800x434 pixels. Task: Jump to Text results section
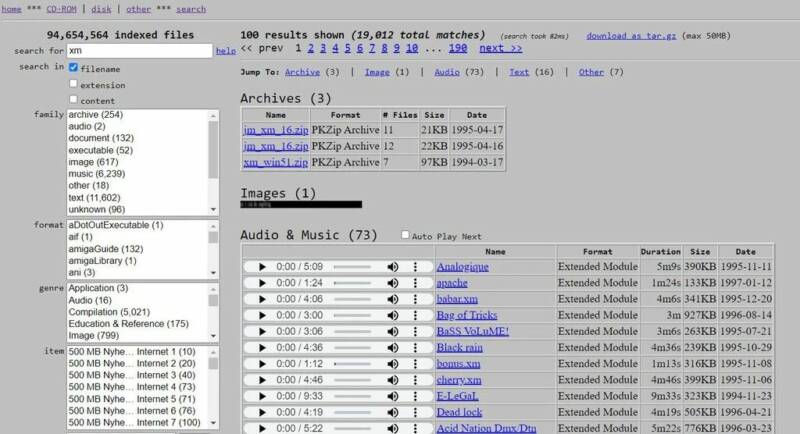tap(519, 72)
